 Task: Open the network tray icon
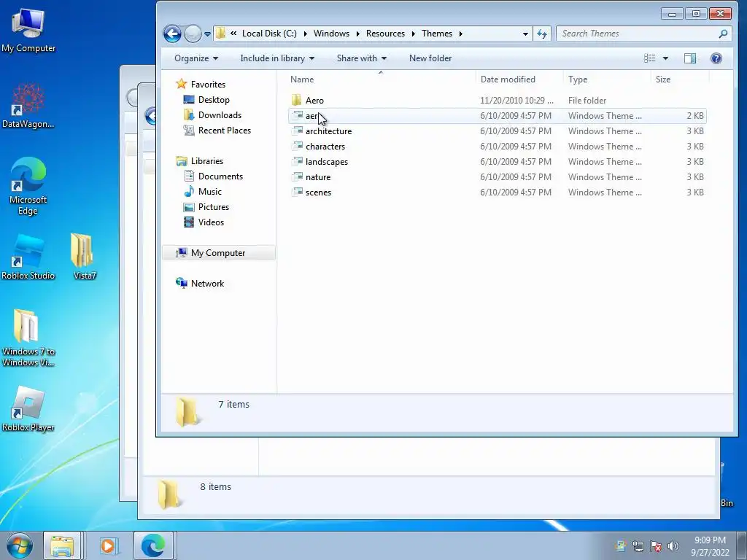(x=638, y=546)
